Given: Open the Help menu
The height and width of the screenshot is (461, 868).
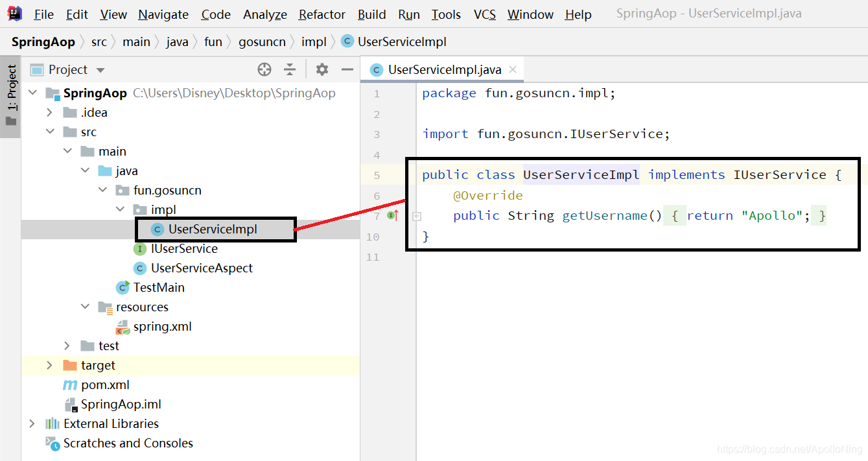Looking at the screenshot, I should [578, 14].
